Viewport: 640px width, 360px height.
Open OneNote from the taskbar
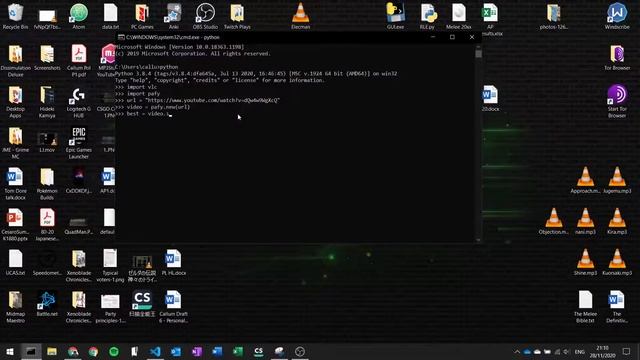point(197,351)
